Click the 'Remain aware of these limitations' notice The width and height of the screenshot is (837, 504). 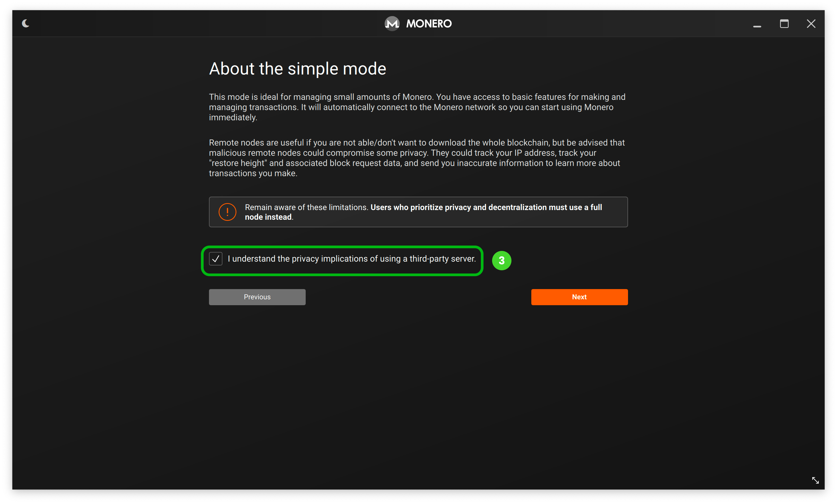point(418,212)
